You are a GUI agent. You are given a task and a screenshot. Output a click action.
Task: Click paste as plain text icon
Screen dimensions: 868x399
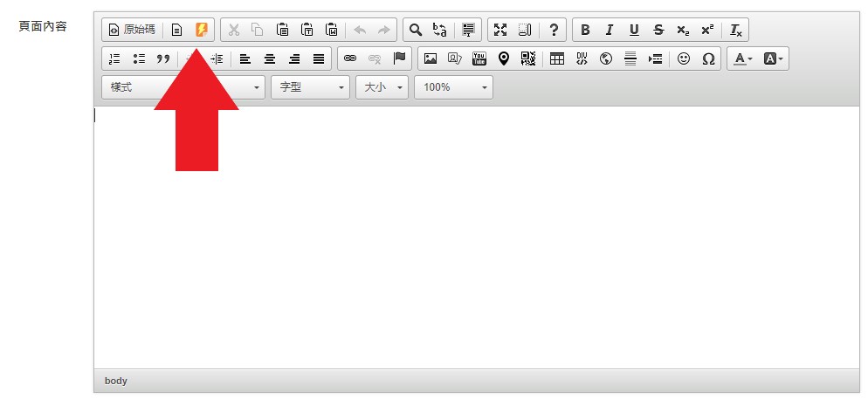click(307, 30)
